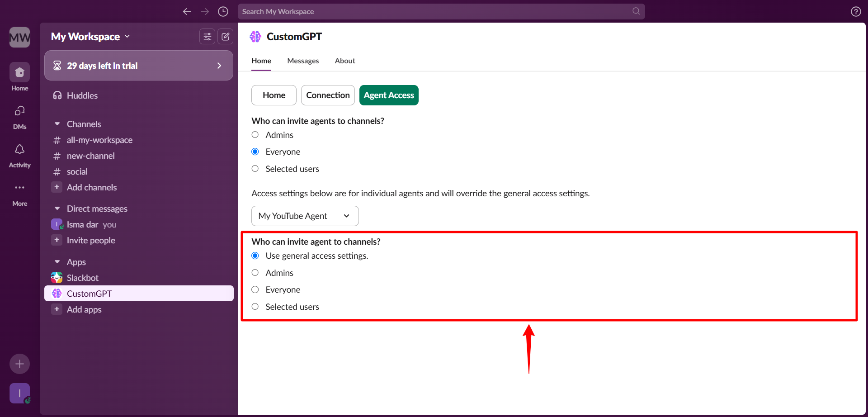Click plus icon beside Add channels
868x417 pixels.
(57, 187)
